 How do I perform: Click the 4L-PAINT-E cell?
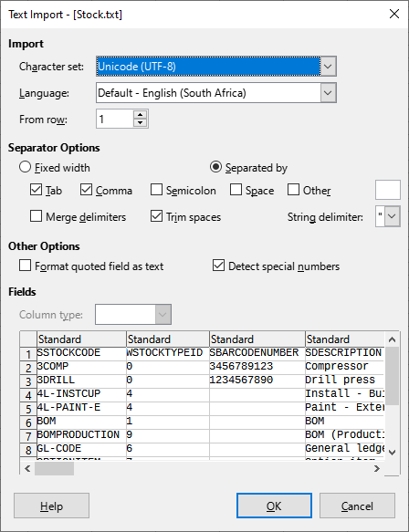click(x=81, y=408)
